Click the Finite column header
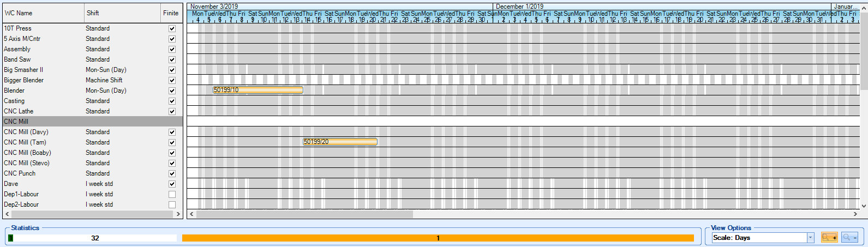The width and height of the screenshot is (868, 247). coord(171,13)
